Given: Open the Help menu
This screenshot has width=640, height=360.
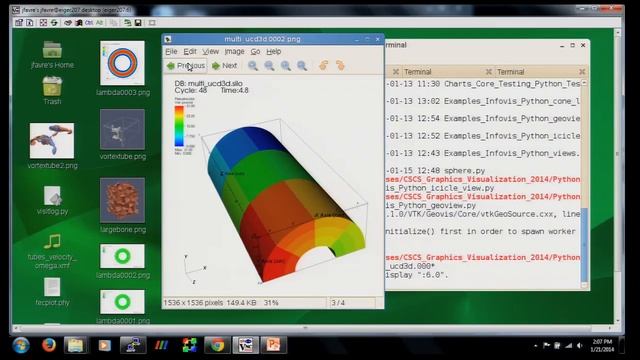Looking at the screenshot, I should [273, 51].
